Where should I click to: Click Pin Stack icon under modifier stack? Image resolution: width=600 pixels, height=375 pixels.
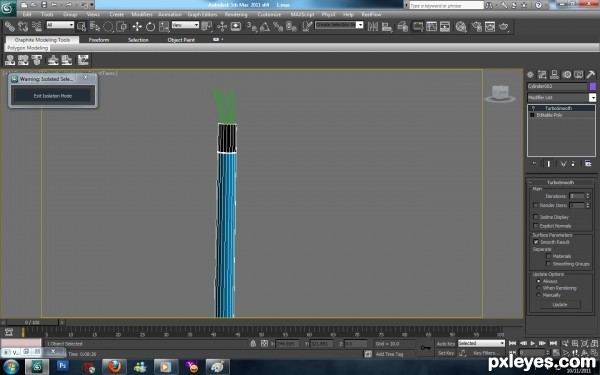[x=534, y=164]
